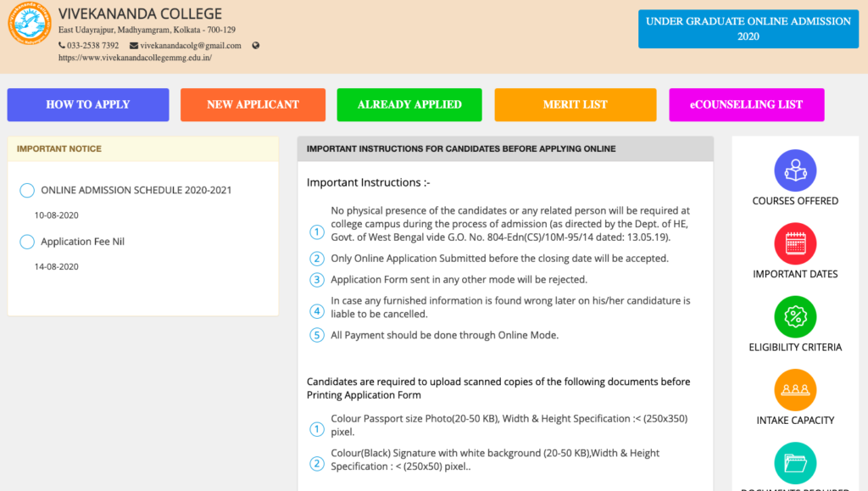Click the Courses Offered label
This screenshot has height=491, width=868.
795,201
